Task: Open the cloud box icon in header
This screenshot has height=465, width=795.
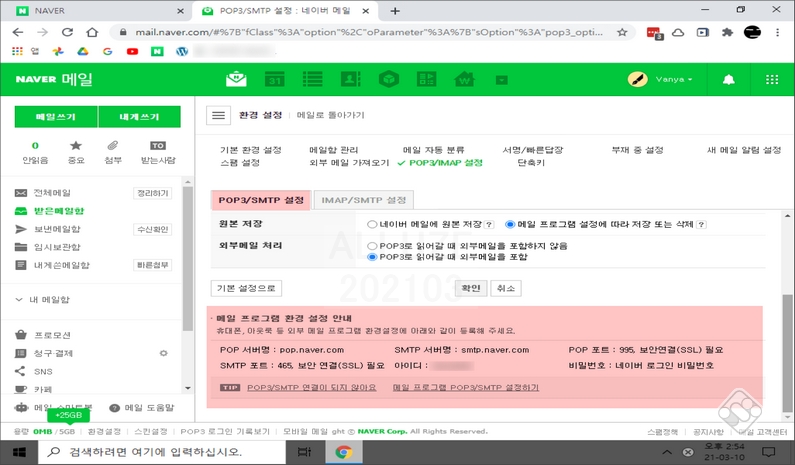Action: tap(389, 79)
